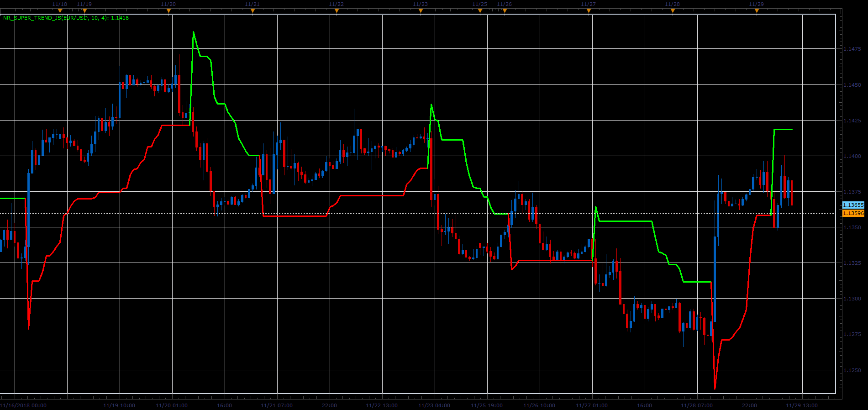Click the 11/27 01:00 time axis label
Screen dimensions: 868x410
coord(592,405)
